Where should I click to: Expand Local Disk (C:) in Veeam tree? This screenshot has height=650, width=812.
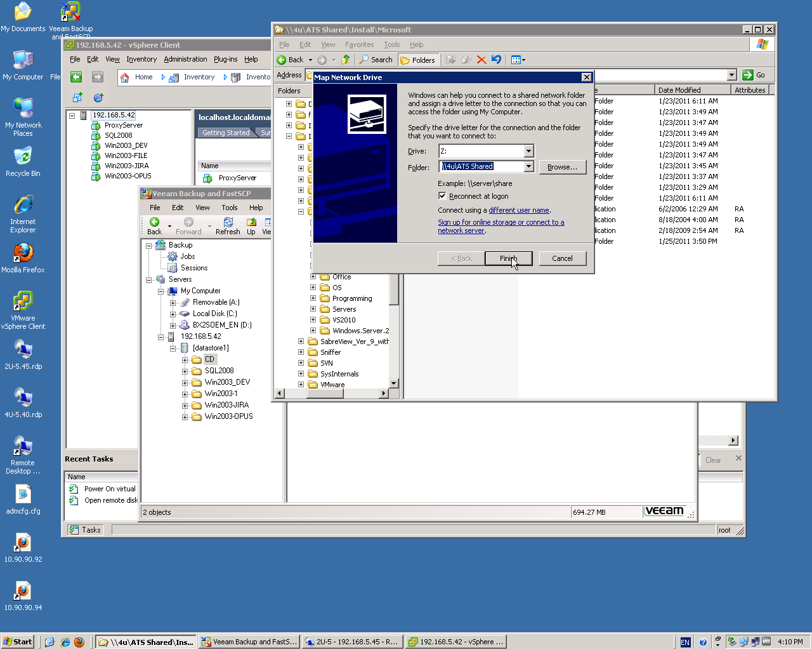click(x=173, y=314)
